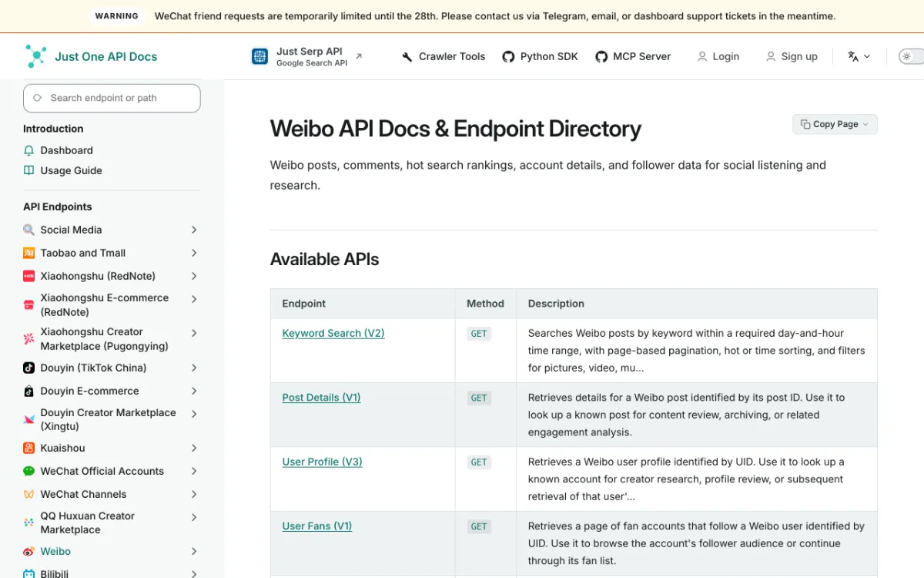The image size is (924, 578).
Task: Open Just Serp API Google Search link
Action: (307, 56)
